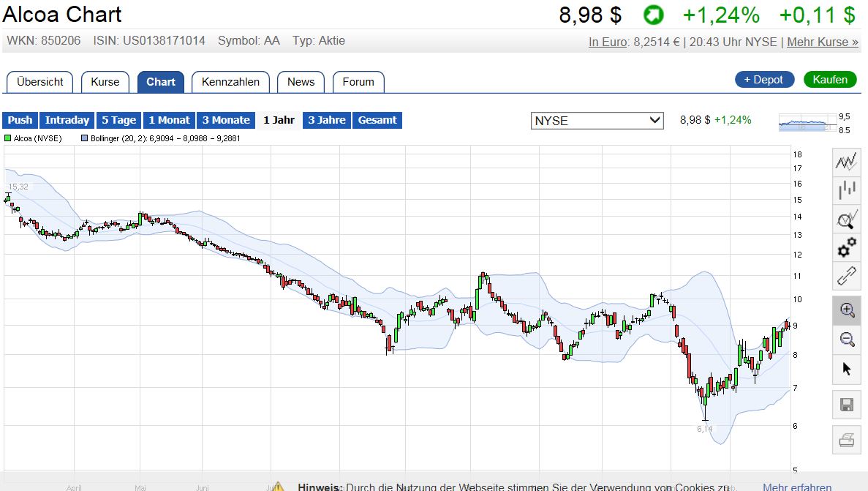Click the ISIN: US0138171014 text
This screenshot has width=868, height=491.
pyautogui.click(x=149, y=40)
